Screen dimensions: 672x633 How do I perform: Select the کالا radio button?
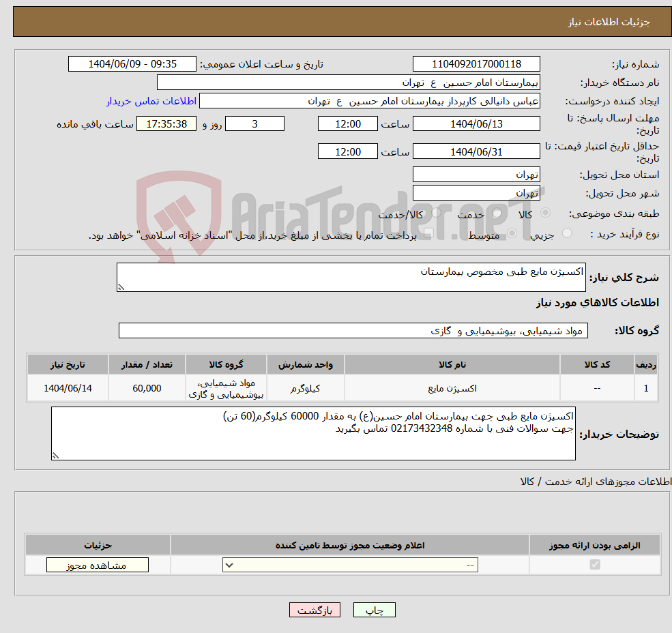click(x=544, y=214)
